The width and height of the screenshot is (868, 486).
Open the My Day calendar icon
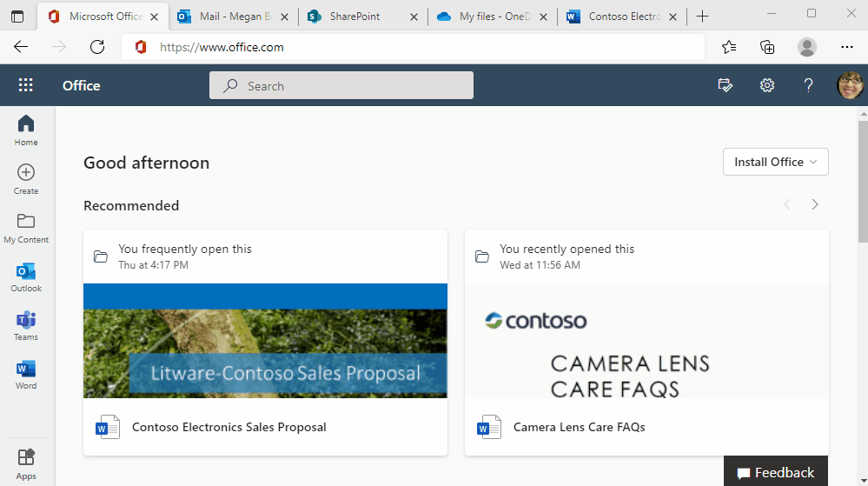tap(725, 85)
